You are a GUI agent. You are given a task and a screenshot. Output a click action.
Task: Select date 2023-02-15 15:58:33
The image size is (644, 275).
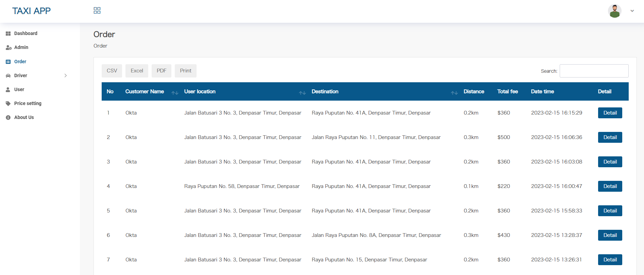[557, 211]
